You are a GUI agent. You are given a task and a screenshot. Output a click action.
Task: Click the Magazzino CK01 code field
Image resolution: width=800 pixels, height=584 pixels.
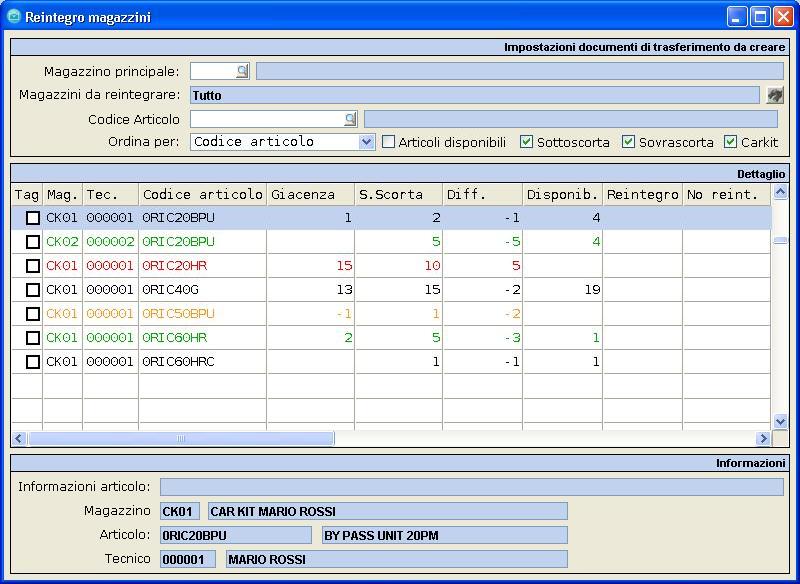pos(180,511)
